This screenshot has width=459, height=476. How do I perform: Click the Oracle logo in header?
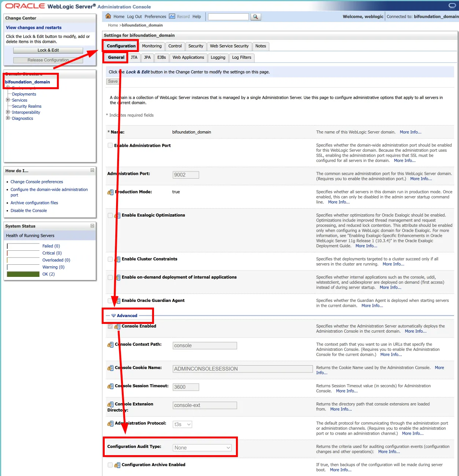25,6
